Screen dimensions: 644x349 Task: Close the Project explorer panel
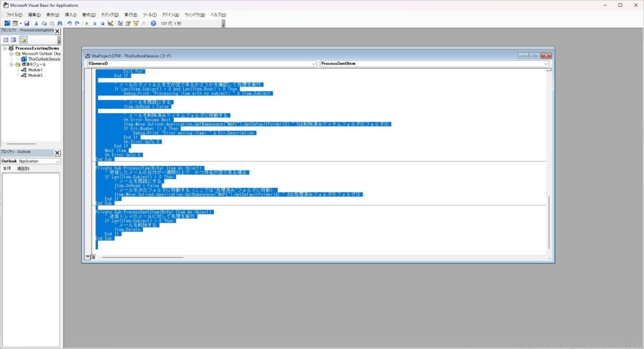[x=57, y=30]
